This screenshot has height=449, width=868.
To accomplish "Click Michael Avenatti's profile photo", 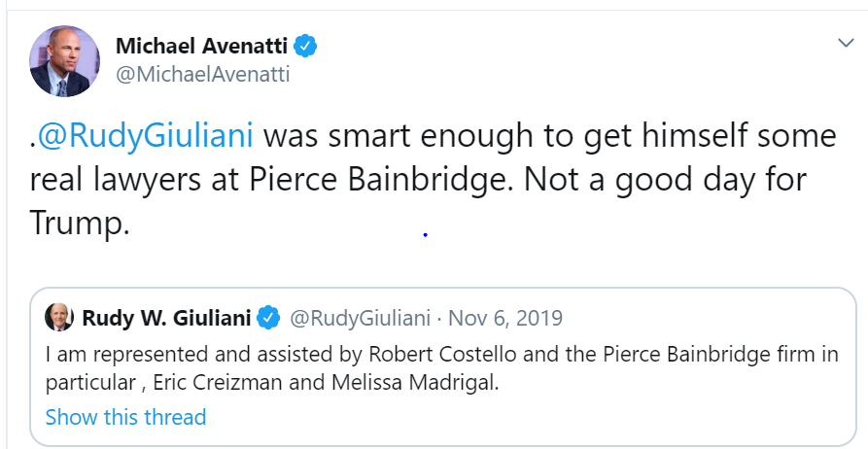I will click(x=65, y=61).
